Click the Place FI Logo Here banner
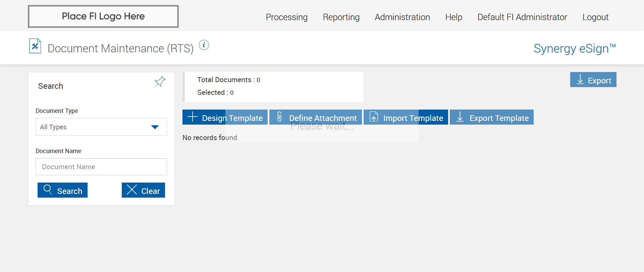 tap(103, 16)
